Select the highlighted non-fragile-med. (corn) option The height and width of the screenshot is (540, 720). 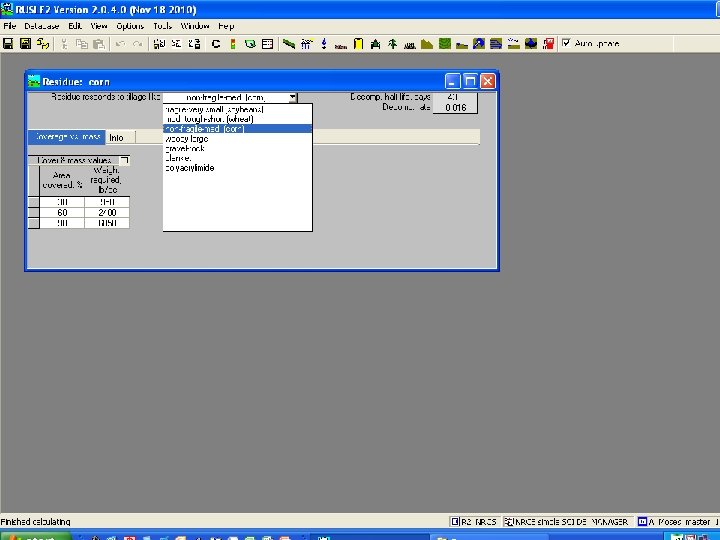(x=237, y=129)
